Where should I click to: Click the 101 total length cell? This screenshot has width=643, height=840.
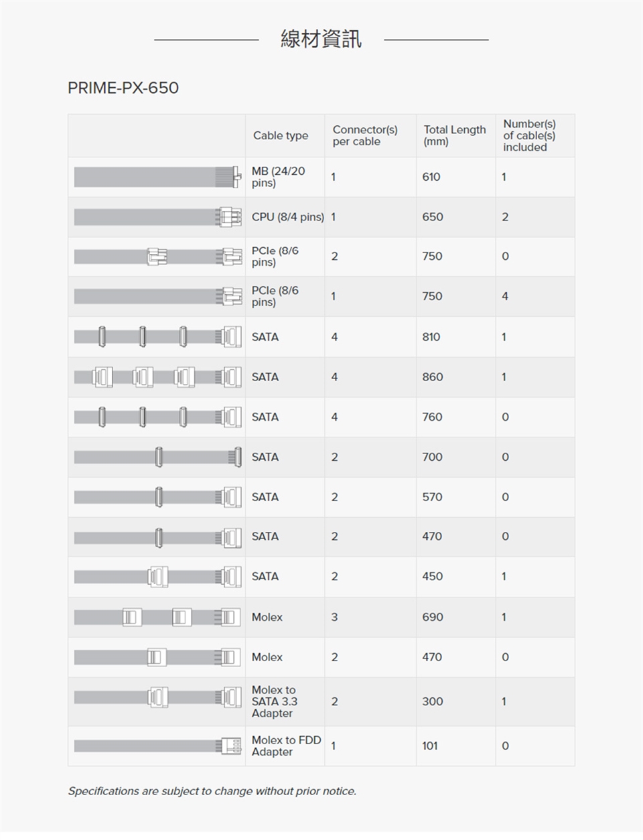[430, 746]
